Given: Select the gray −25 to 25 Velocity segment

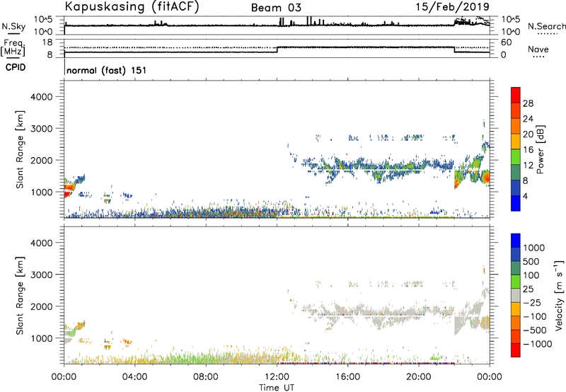Looking at the screenshot, I should pyautogui.click(x=516, y=295).
